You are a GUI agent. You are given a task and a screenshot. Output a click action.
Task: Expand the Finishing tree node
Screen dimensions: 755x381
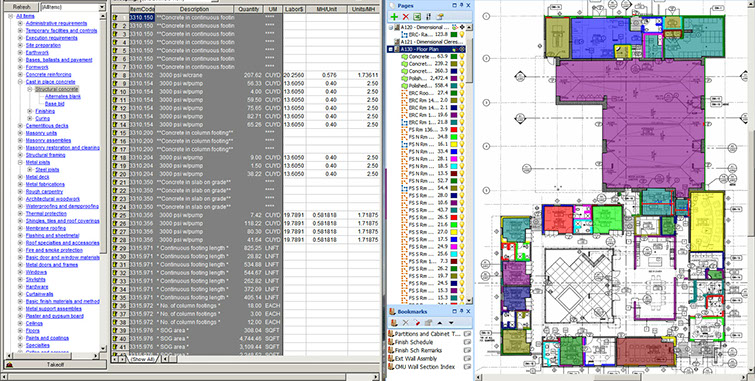point(30,111)
